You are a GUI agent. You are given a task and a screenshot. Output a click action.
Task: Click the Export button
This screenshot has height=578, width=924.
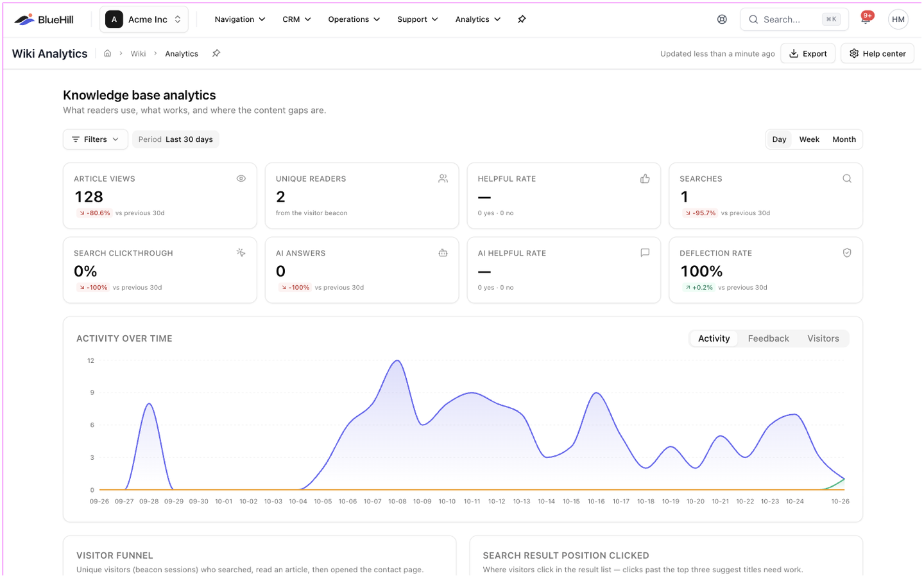pyautogui.click(x=808, y=53)
